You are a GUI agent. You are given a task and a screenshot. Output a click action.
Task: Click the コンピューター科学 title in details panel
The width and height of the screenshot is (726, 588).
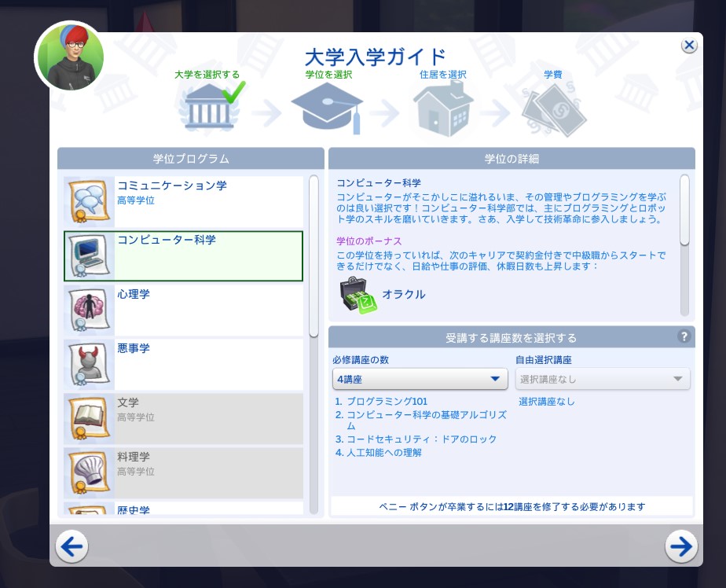pos(379,183)
